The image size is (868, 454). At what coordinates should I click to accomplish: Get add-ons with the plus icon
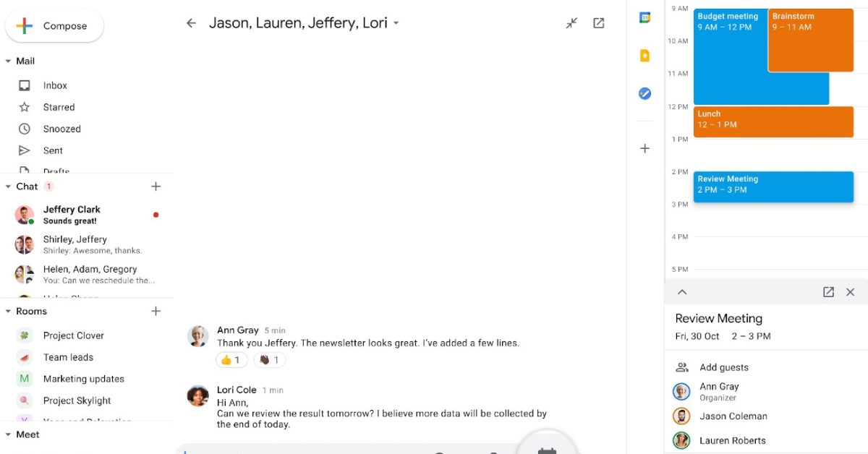pos(645,148)
